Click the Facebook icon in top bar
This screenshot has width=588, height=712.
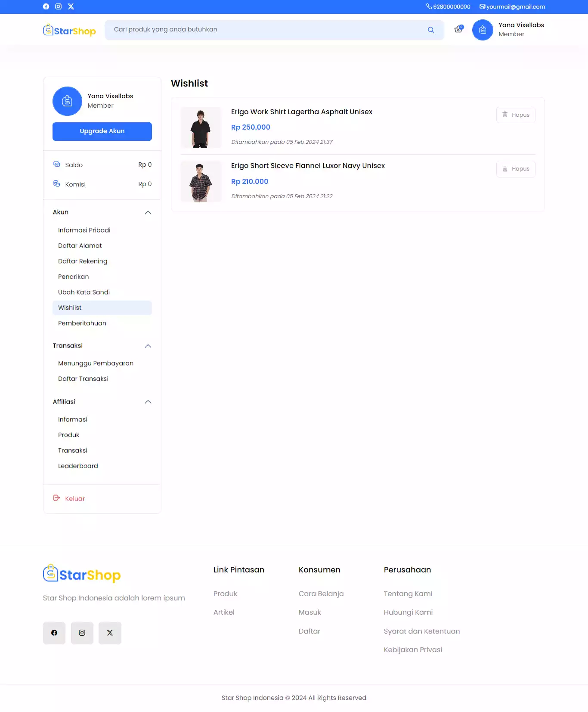(x=46, y=6)
